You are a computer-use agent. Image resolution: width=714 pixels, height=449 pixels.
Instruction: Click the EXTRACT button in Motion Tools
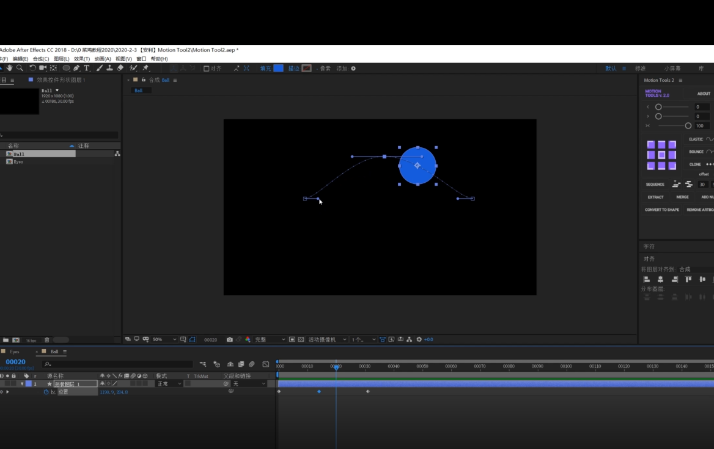tap(656, 197)
